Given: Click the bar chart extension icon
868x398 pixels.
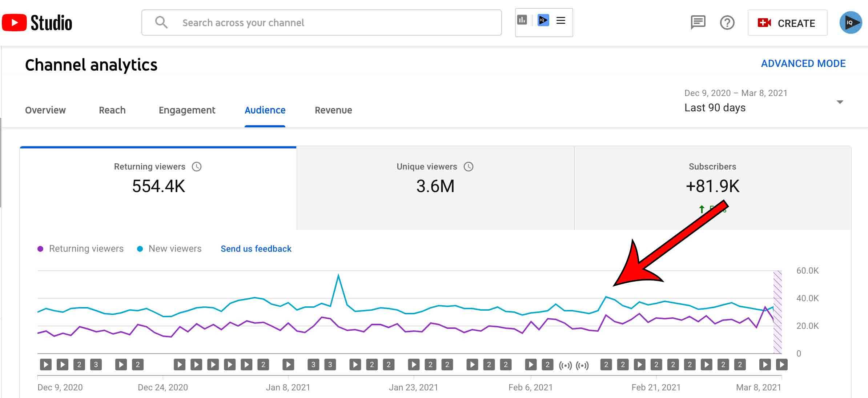Looking at the screenshot, I should (522, 20).
